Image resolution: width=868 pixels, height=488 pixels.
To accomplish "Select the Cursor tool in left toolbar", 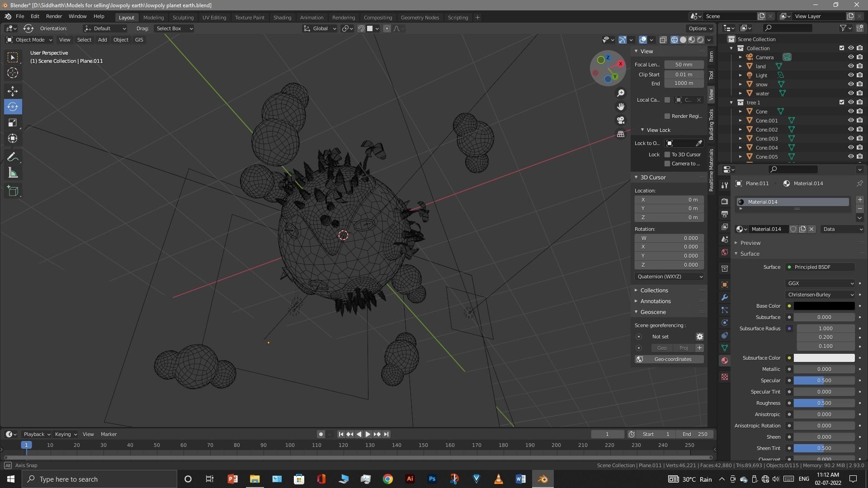I will point(13,73).
